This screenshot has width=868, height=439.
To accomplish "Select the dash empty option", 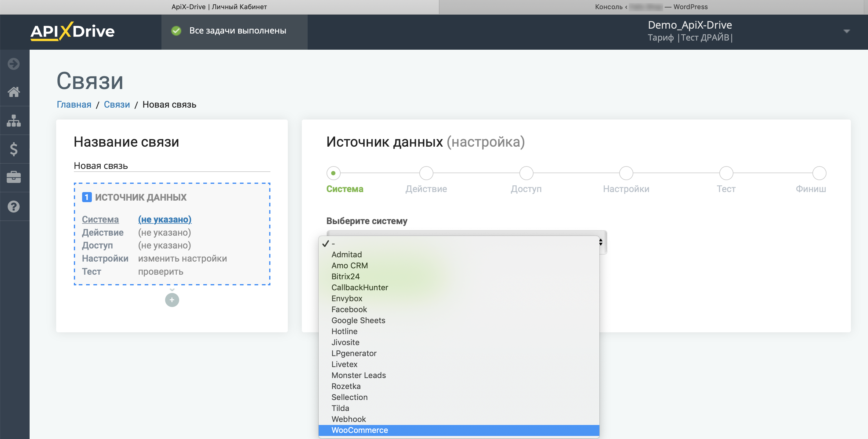I will pos(459,243).
